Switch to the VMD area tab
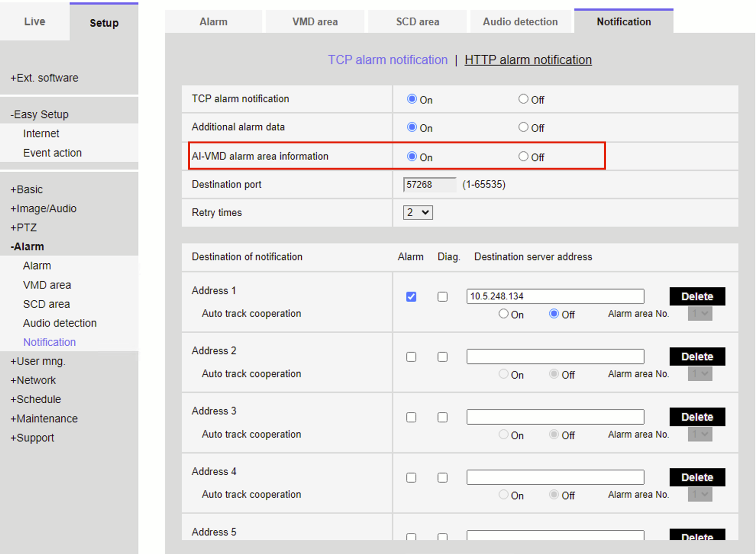Image resolution: width=756 pixels, height=554 pixels. pyautogui.click(x=315, y=21)
